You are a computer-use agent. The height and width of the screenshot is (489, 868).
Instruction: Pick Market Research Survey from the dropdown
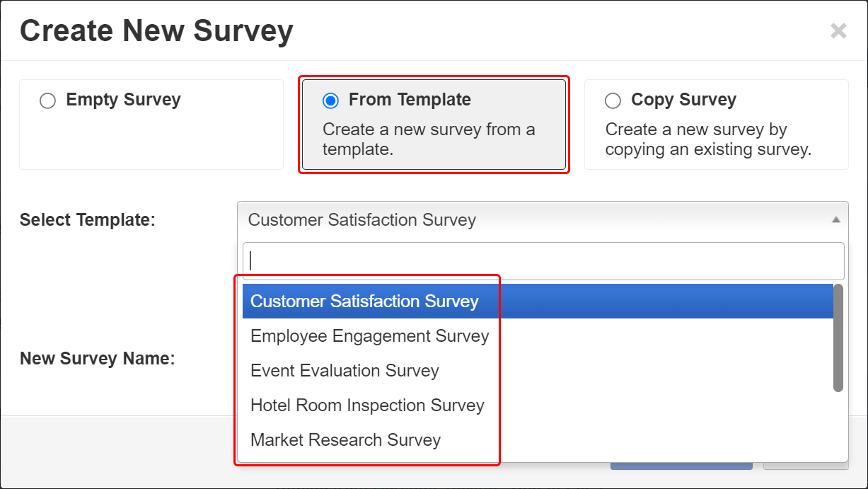point(345,440)
